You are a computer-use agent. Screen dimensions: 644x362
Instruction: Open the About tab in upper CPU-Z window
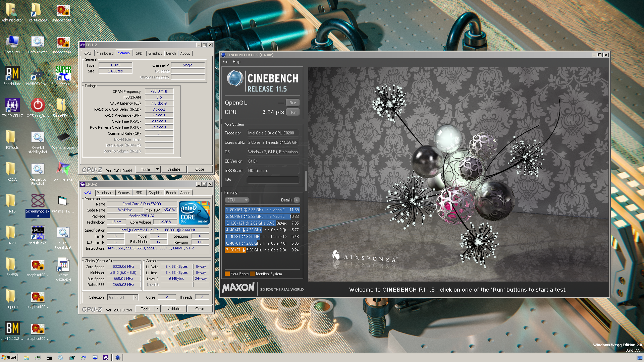coord(185,53)
